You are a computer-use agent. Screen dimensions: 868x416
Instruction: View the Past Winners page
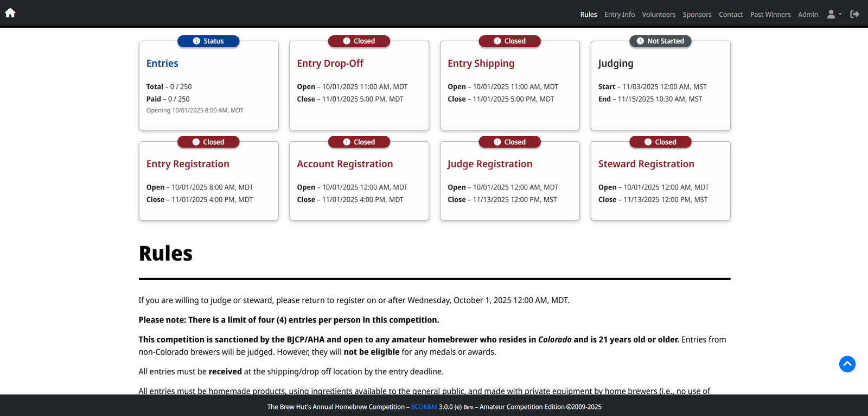[x=770, y=15]
